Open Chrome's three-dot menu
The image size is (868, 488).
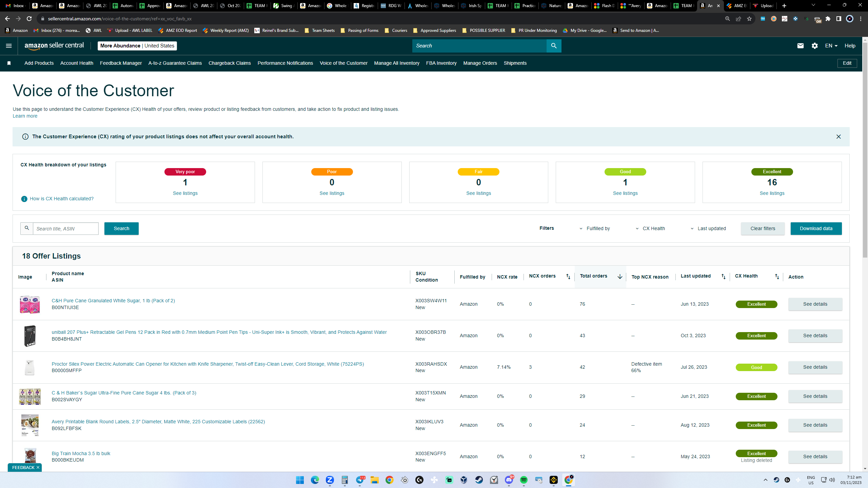click(x=861, y=19)
